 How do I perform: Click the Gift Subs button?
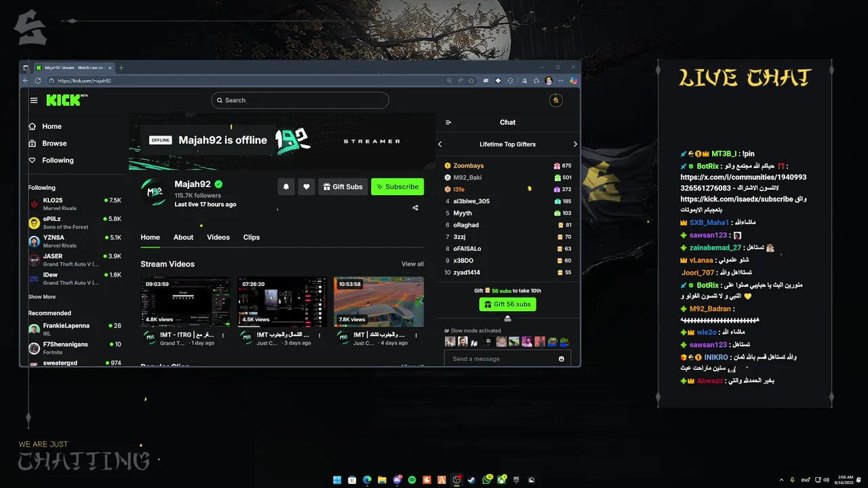pyautogui.click(x=342, y=186)
